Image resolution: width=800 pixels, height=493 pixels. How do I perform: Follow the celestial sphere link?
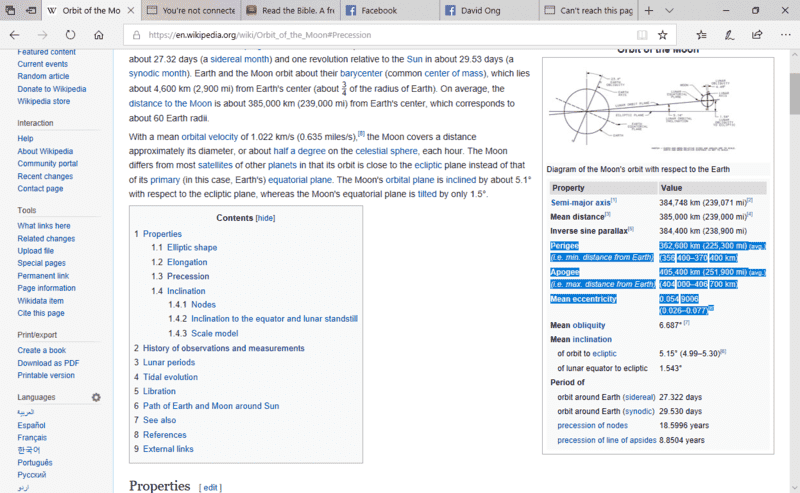tap(386, 151)
